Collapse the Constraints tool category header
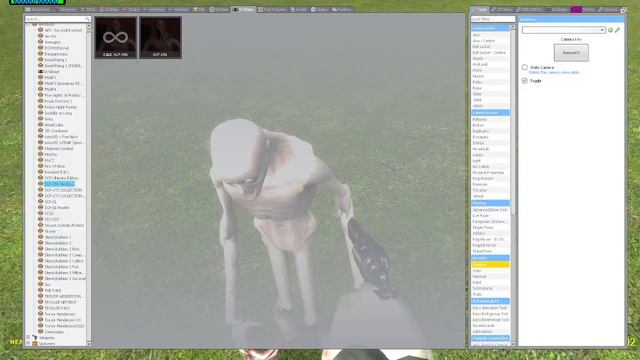This screenshot has height=360, width=640. [x=490, y=28]
